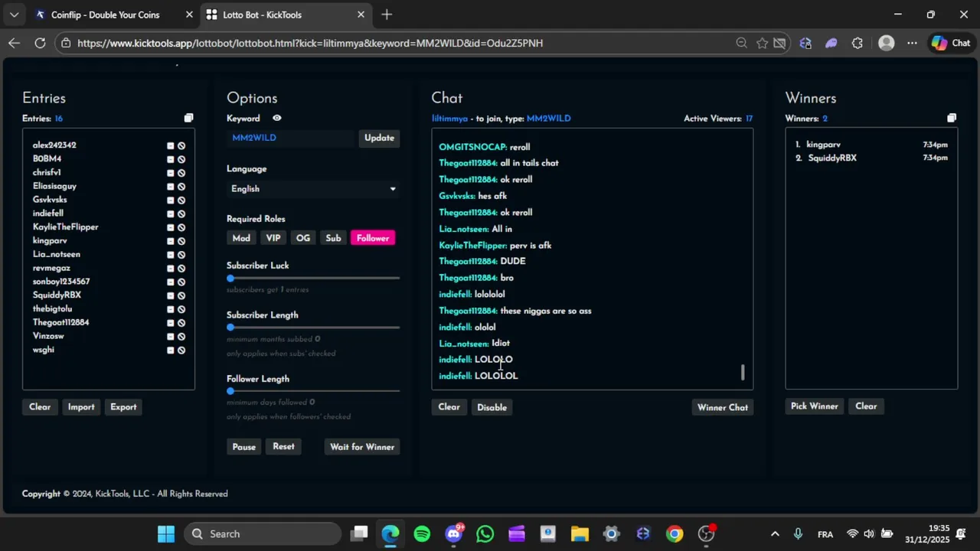
Task: Remove revmegaz entry with square icon
Action: tap(171, 269)
